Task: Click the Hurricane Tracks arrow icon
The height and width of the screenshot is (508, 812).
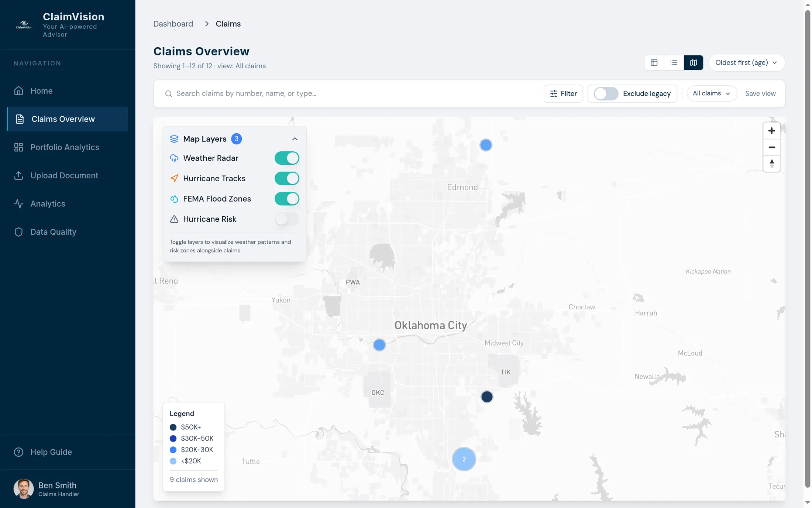Action: tap(174, 178)
